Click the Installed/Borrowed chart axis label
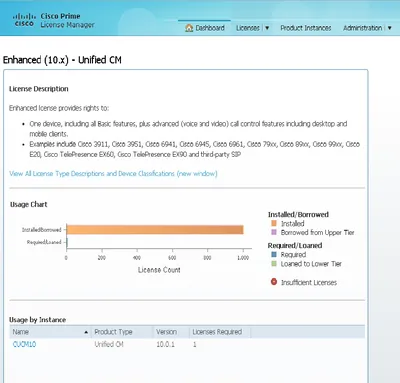400x383 pixels. (42, 230)
